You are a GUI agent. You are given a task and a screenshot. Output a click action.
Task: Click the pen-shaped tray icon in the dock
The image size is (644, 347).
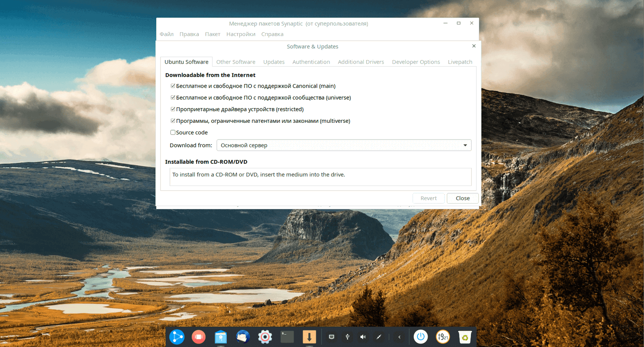(379, 337)
